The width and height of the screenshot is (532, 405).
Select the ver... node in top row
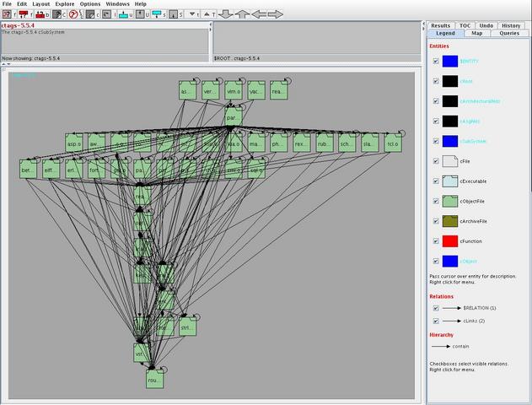(x=211, y=90)
